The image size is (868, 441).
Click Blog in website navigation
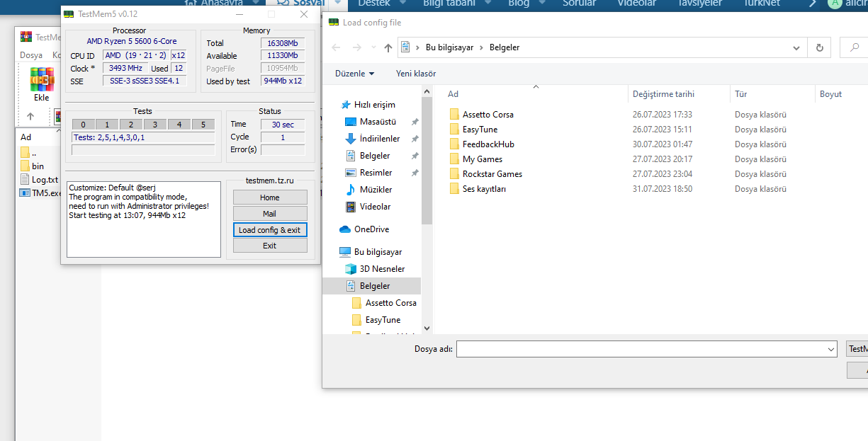click(519, 4)
